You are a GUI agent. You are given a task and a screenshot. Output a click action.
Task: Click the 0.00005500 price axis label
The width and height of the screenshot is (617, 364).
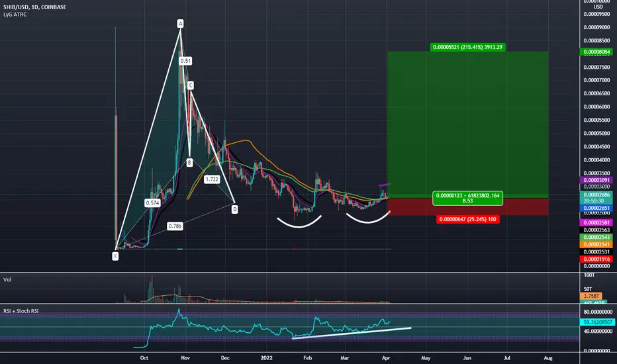596,120
